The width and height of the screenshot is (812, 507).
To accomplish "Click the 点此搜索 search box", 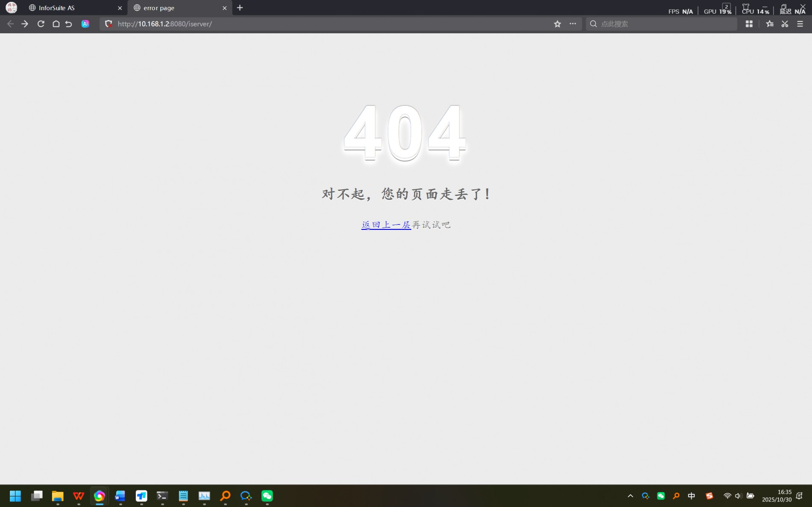I will (662, 24).
